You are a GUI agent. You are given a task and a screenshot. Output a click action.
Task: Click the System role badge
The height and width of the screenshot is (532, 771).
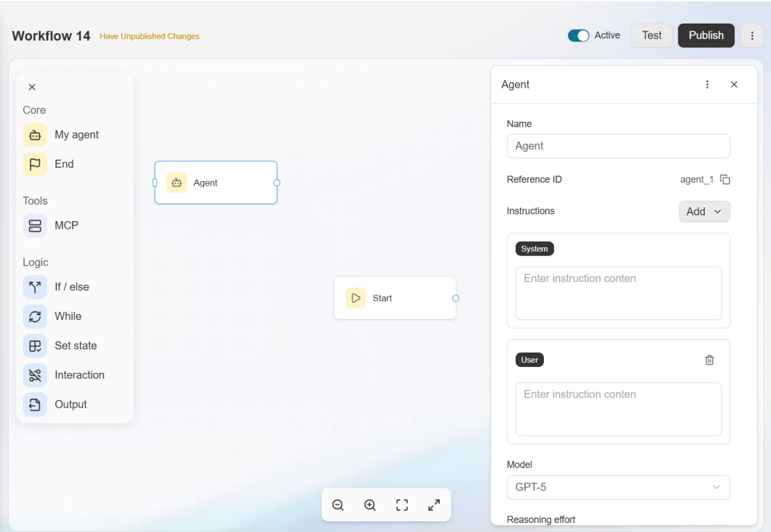point(534,249)
